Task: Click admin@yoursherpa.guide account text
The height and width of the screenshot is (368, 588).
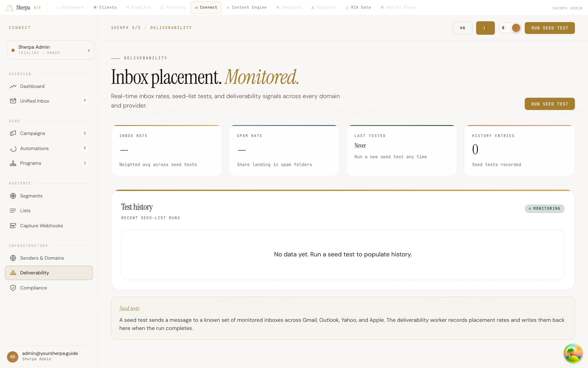Action: tap(50, 353)
